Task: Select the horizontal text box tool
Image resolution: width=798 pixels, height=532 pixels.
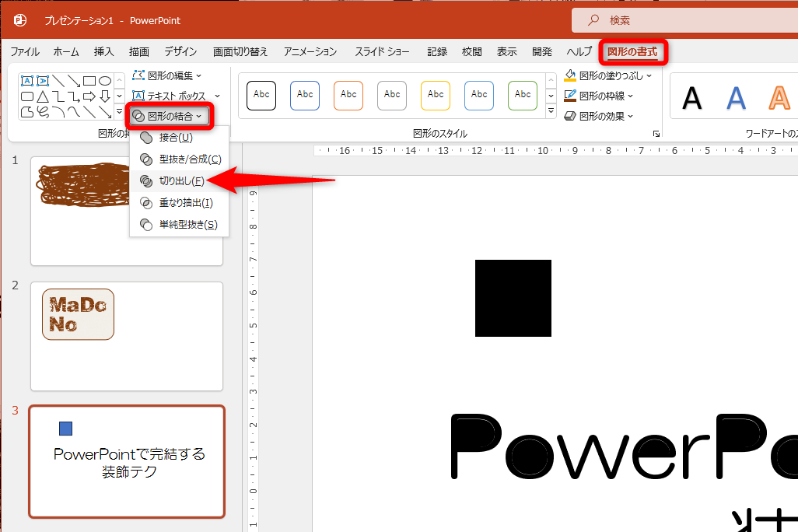Action: coord(27,81)
